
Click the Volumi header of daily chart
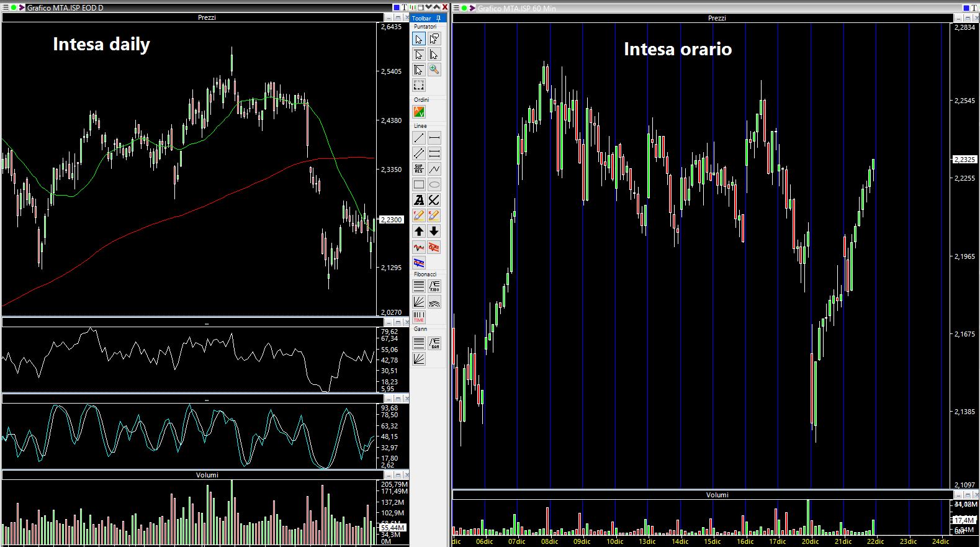click(x=207, y=475)
